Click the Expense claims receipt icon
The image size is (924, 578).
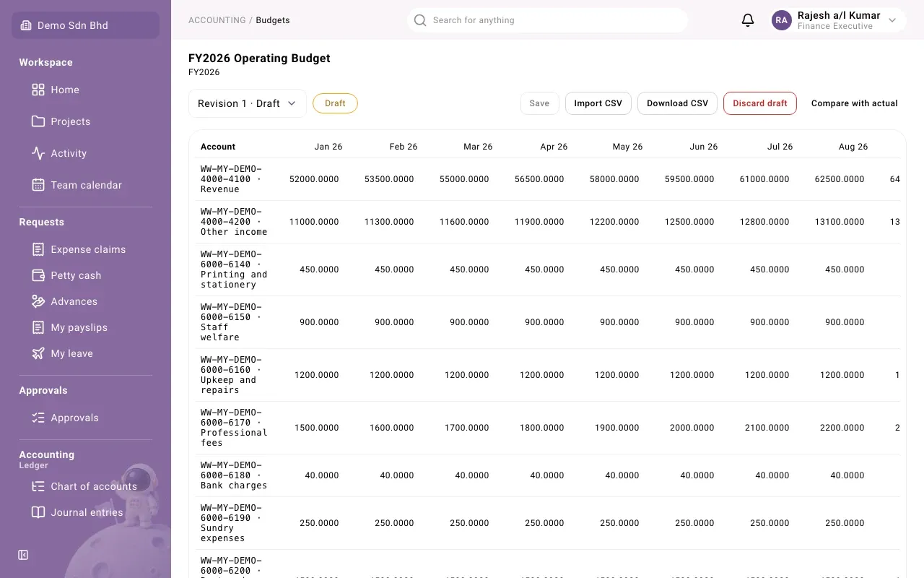coord(38,249)
